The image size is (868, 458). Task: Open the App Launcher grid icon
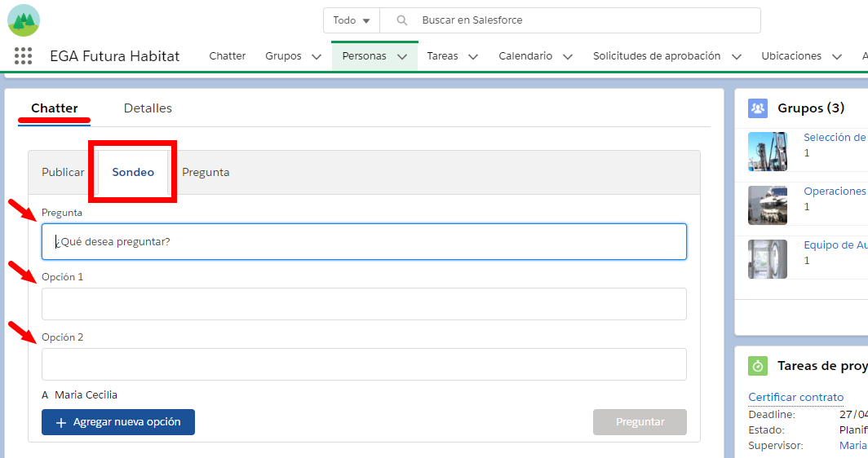pos(24,56)
